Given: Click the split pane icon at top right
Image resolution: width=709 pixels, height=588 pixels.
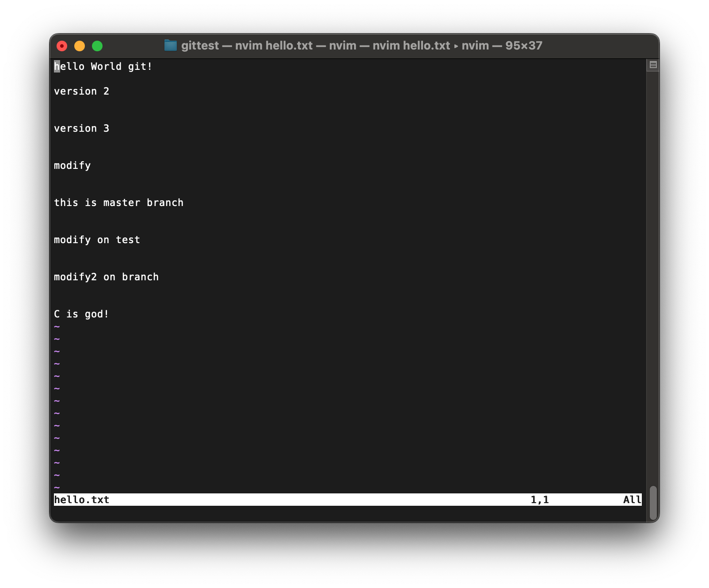Looking at the screenshot, I should click(653, 65).
